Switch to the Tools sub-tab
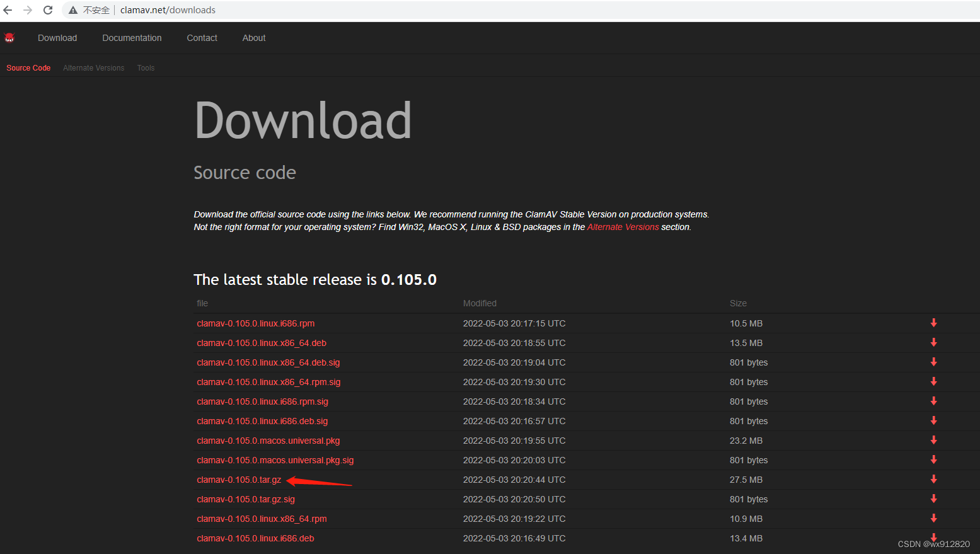 (146, 68)
